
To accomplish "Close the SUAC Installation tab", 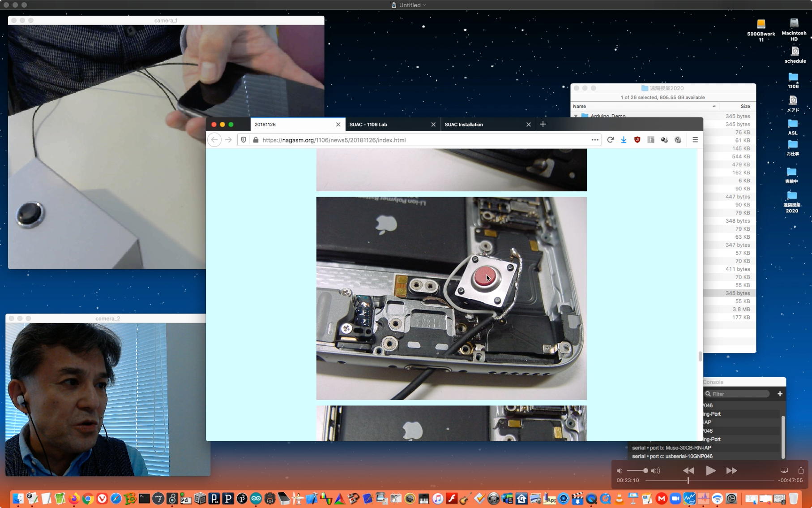I will tap(528, 125).
